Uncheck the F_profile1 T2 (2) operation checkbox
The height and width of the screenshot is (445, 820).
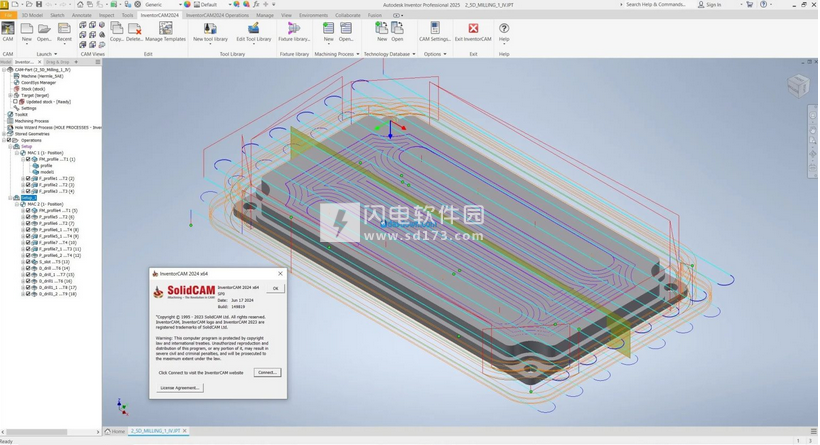pos(28,179)
